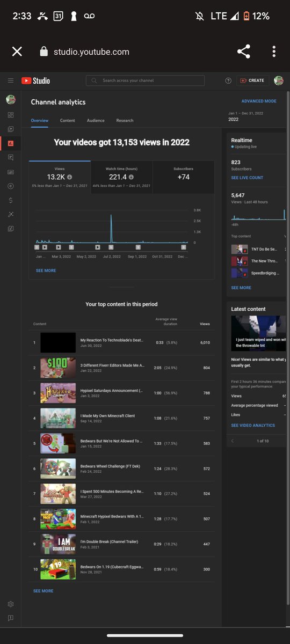
Task: Click the Views column header
Action: [x=205, y=324]
